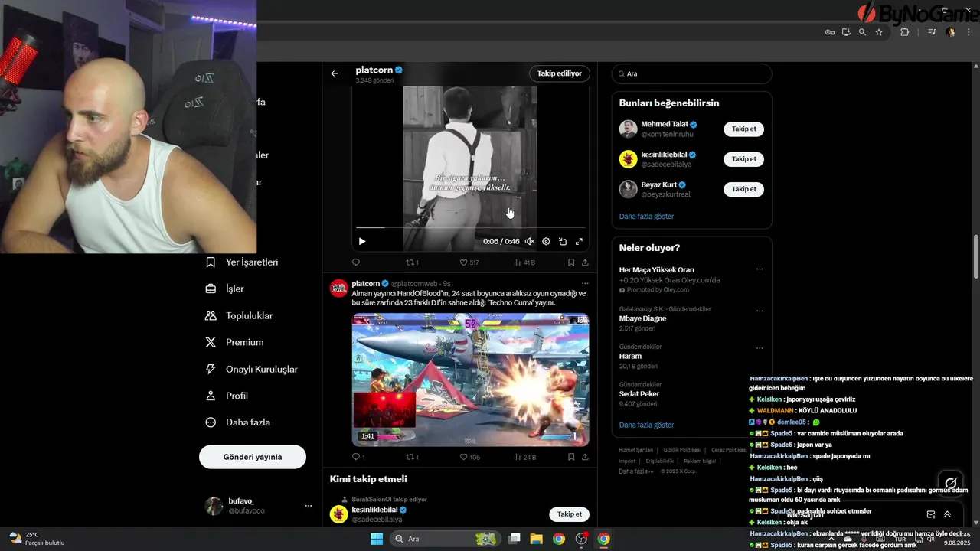Open more options for Mbaye Diagne trend

[x=759, y=311]
